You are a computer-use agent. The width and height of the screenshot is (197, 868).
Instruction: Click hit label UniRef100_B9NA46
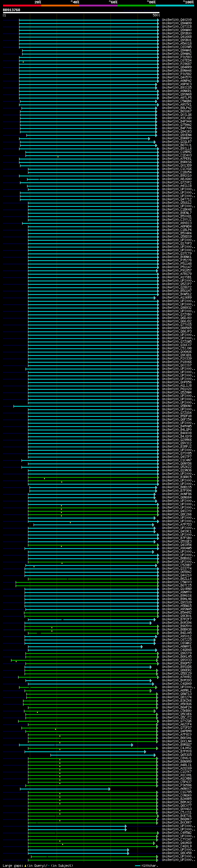[x=177, y=71]
